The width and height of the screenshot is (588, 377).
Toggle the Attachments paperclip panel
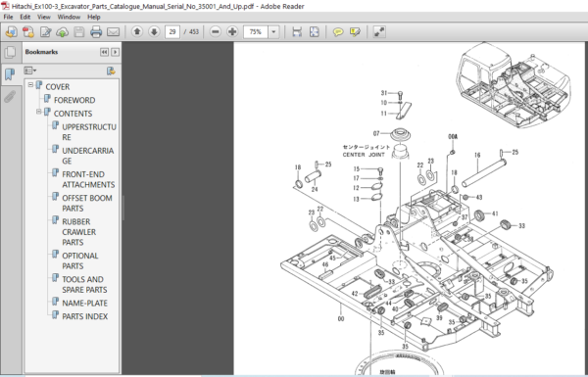[10, 96]
